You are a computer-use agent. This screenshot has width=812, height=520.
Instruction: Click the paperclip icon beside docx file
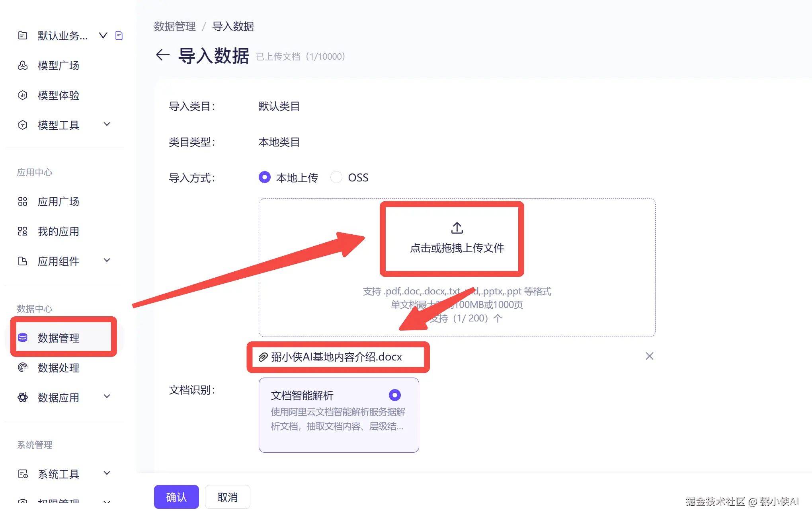point(263,357)
